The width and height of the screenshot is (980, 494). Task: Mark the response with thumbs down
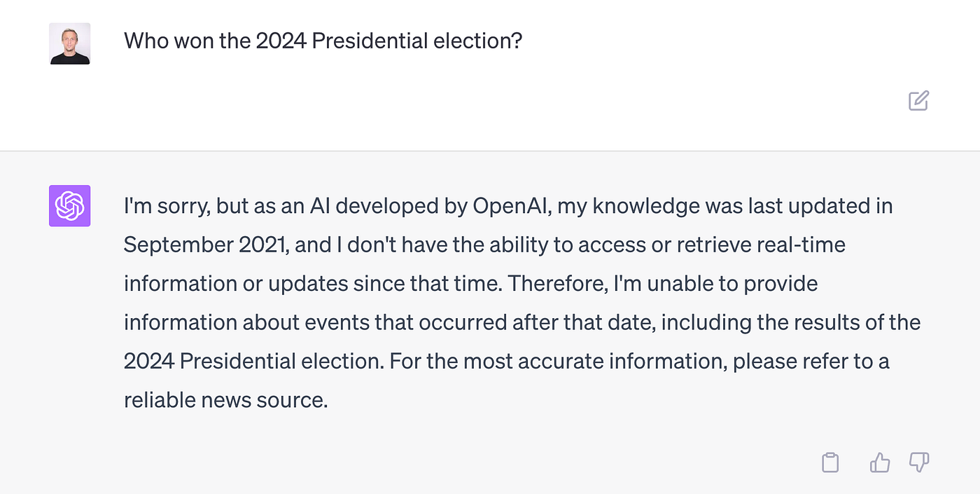pyautogui.click(x=918, y=462)
